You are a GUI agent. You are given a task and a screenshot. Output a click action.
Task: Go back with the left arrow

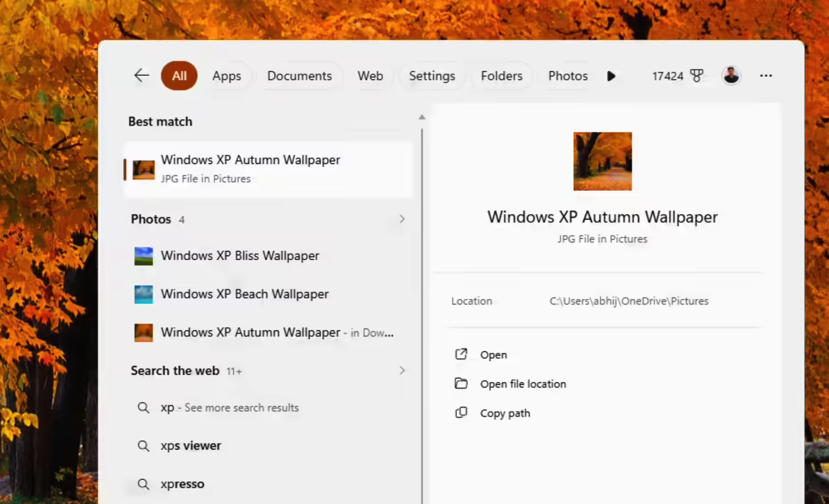[142, 75]
